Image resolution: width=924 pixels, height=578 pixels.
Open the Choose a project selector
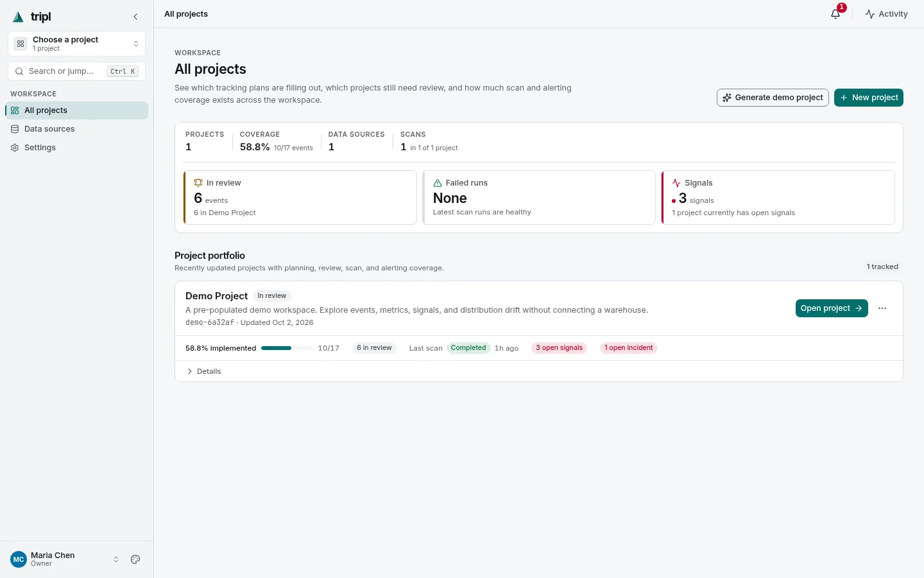(77, 44)
